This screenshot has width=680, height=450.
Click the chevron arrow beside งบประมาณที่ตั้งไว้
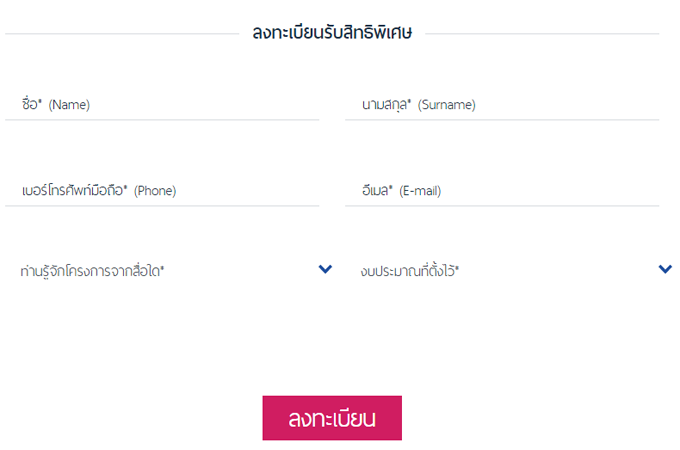click(666, 269)
